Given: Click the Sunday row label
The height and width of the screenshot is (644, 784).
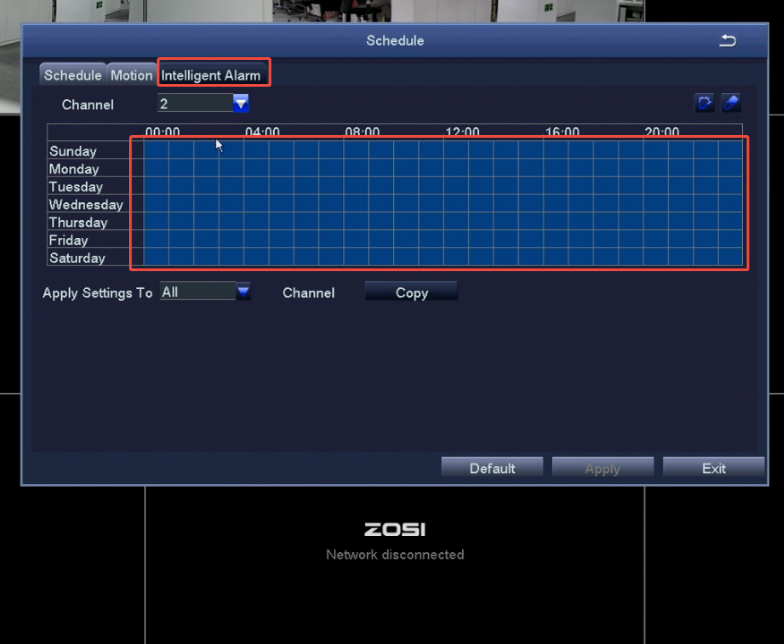Looking at the screenshot, I should click(73, 151).
